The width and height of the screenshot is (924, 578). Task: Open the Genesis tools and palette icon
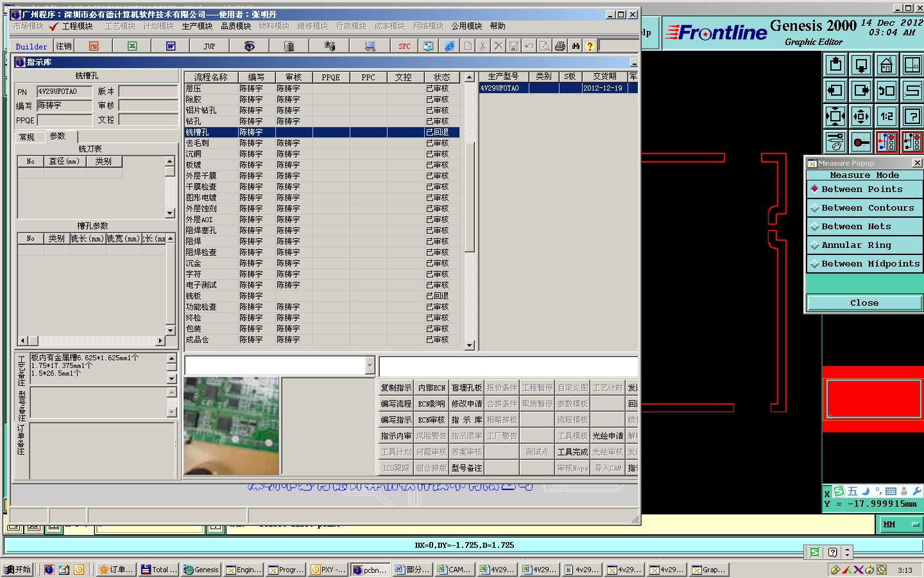coord(835,141)
